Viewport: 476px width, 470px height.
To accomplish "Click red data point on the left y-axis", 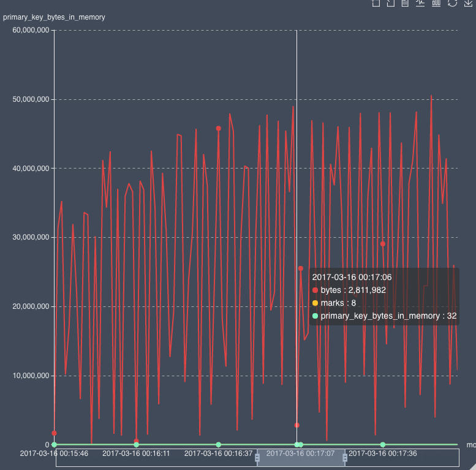I will pos(55,433).
